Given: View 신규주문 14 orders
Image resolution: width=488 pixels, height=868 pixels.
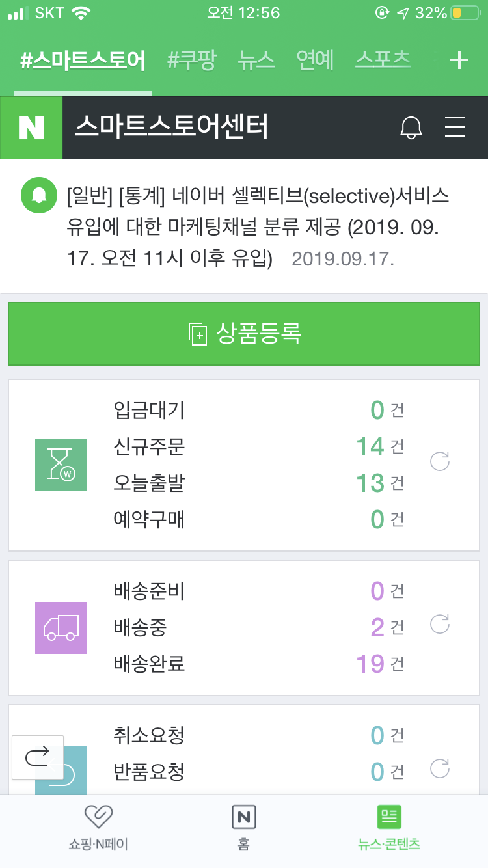Looking at the screenshot, I should [370, 446].
